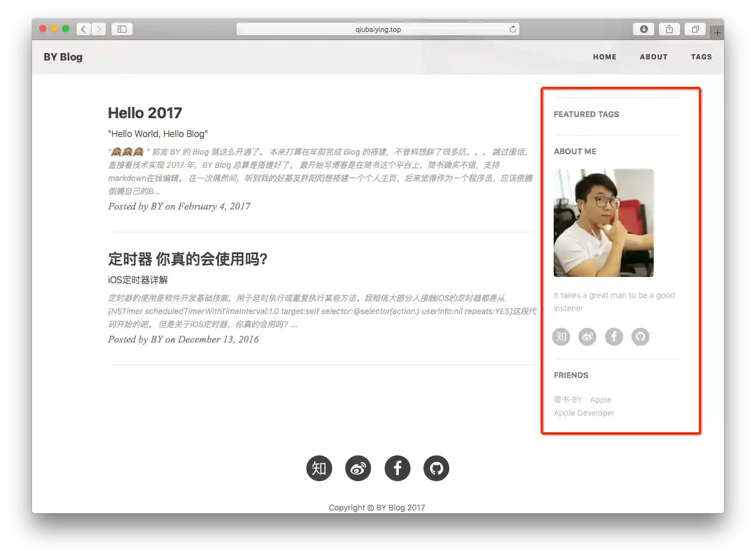Go back with Safari's back arrow

[83, 29]
